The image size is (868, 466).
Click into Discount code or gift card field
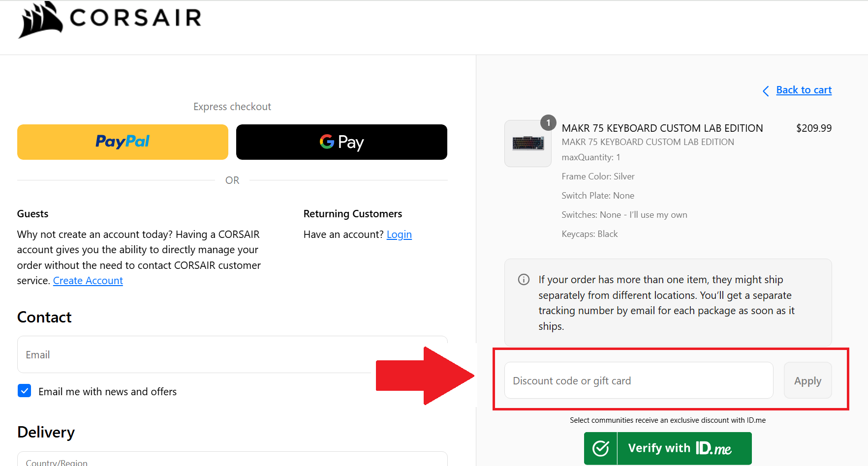click(638, 381)
